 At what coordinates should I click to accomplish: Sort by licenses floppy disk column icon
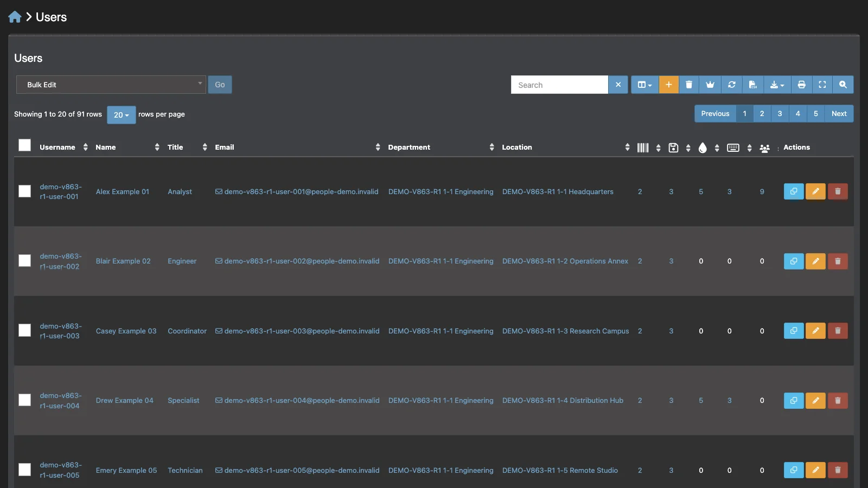point(673,147)
